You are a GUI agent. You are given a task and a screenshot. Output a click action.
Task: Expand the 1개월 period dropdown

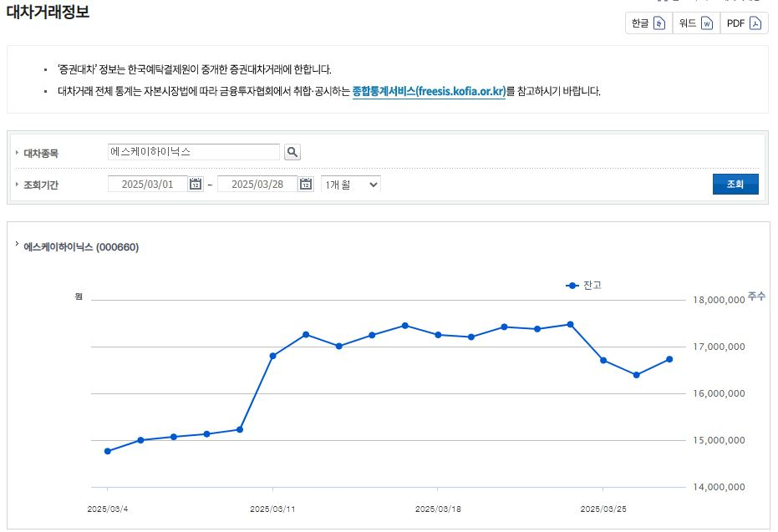pos(351,185)
